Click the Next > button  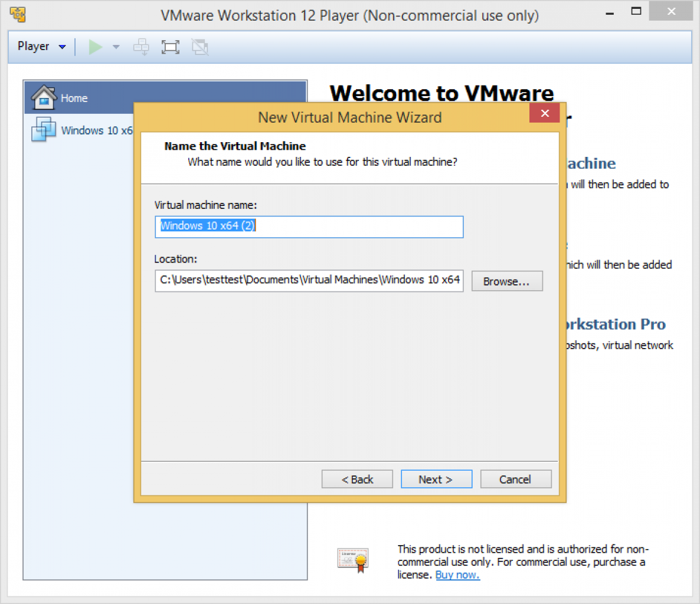(x=436, y=479)
